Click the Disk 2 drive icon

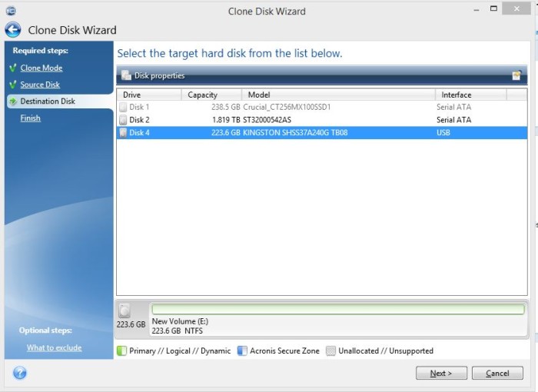click(123, 120)
